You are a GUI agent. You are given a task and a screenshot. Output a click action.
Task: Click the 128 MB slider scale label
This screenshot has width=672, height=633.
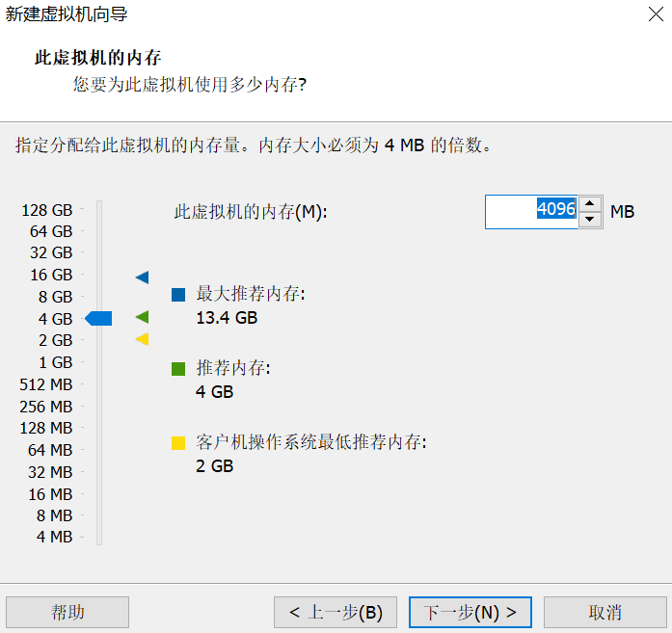(46, 429)
